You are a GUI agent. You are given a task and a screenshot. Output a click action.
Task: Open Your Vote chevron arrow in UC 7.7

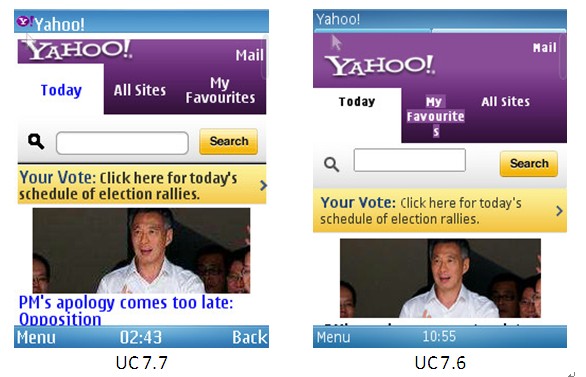263,185
